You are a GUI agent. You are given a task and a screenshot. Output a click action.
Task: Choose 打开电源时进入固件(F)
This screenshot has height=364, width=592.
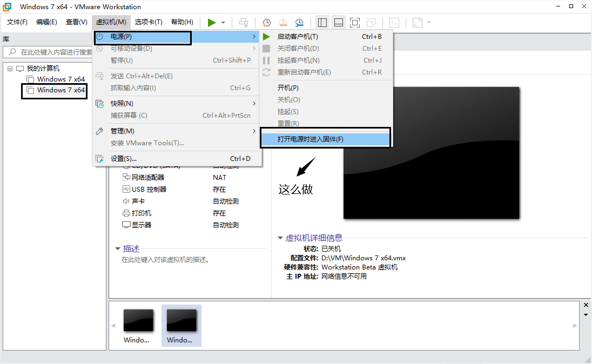click(x=326, y=139)
